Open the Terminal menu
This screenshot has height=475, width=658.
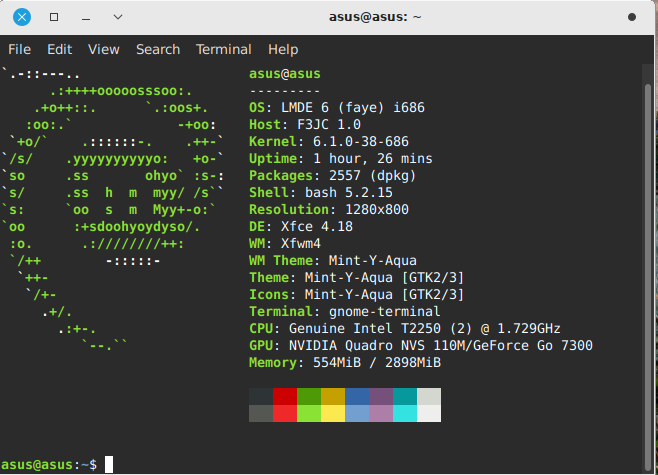pos(224,50)
